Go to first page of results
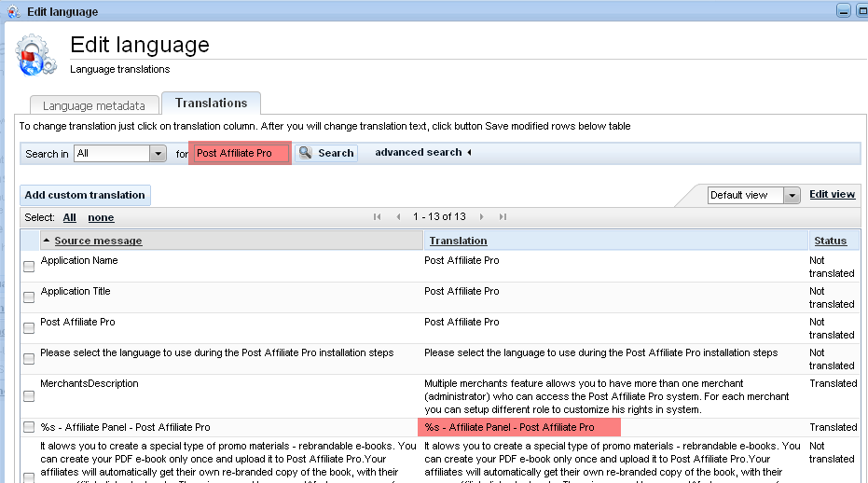The height and width of the screenshot is (483, 868). pyautogui.click(x=377, y=216)
